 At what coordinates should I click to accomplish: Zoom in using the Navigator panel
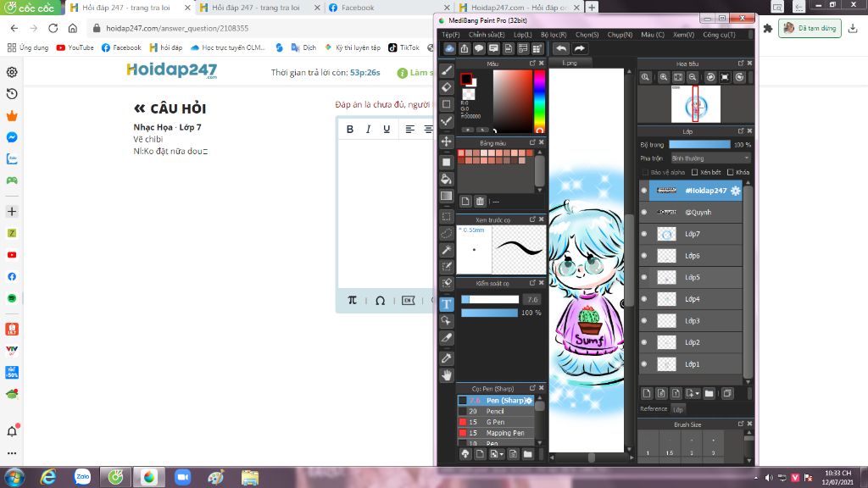[x=663, y=77]
